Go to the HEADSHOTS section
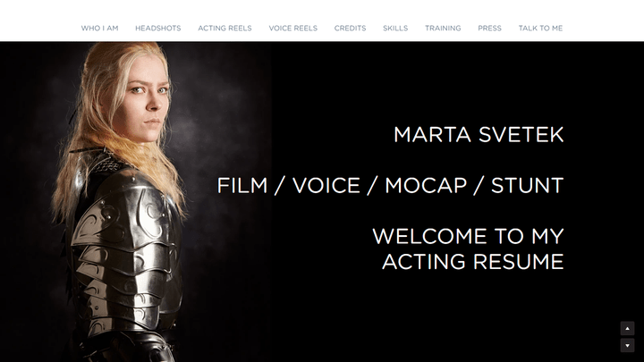The height and width of the screenshot is (362, 644). (158, 29)
